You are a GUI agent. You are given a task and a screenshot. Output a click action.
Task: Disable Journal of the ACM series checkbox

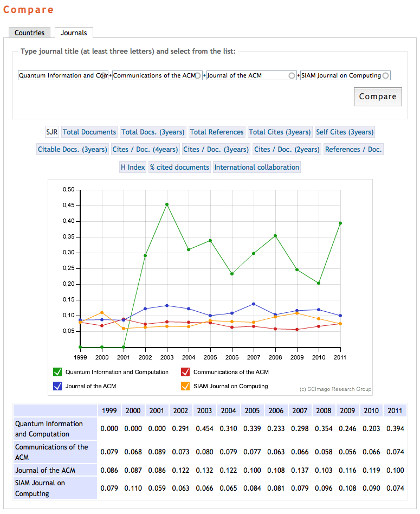click(x=57, y=386)
